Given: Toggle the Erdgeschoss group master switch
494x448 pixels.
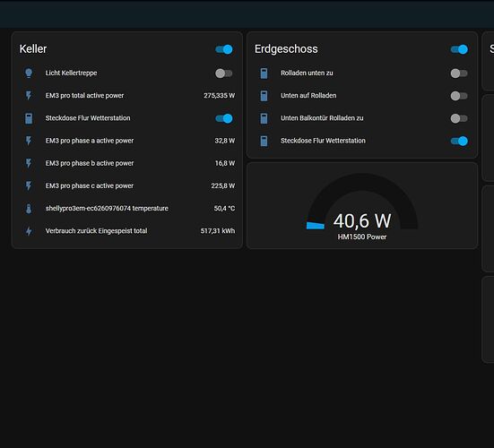Looking at the screenshot, I should (x=459, y=49).
